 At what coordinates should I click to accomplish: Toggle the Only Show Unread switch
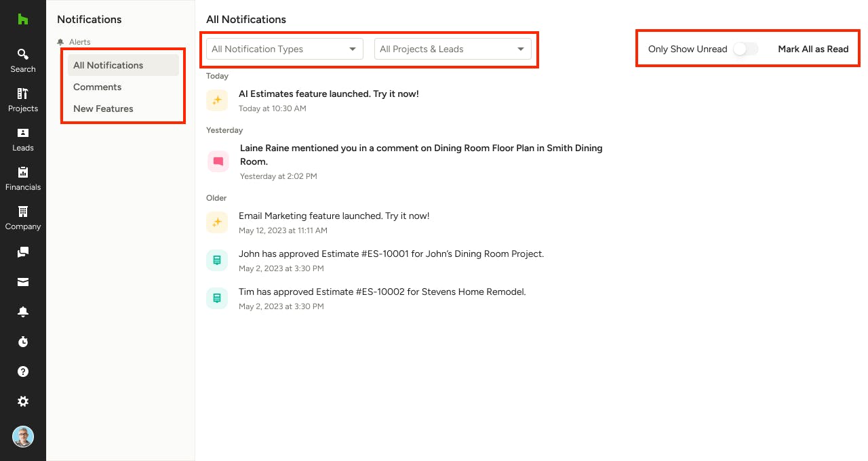tap(746, 49)
